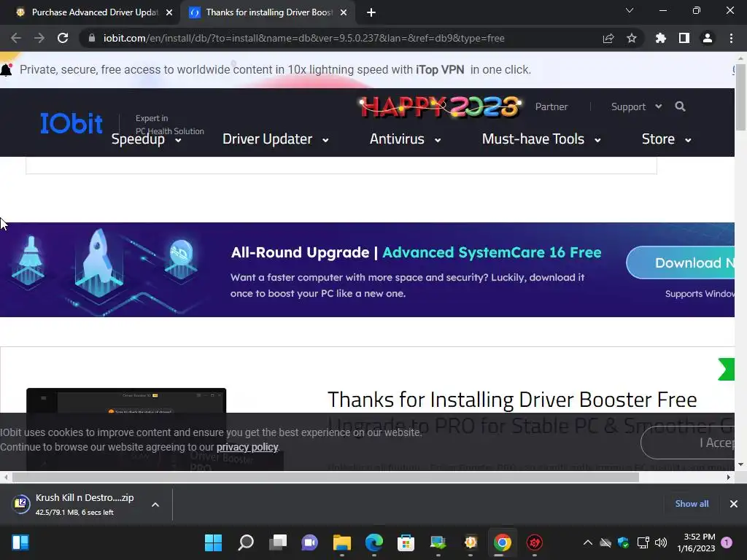Viewport: 747px width, 560px height.
Task: Click the vertical scrollbar thumb
Action: pos(740,97)
